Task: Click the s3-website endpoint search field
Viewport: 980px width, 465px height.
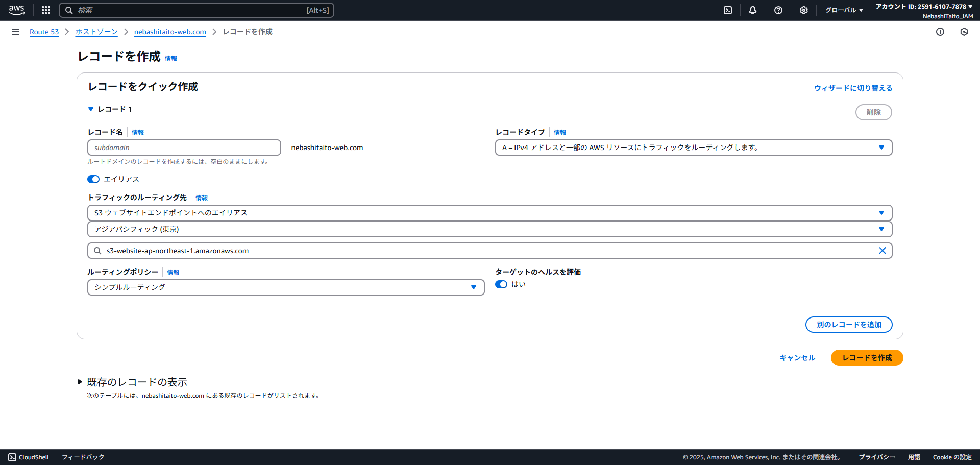Action: [489, 251]
